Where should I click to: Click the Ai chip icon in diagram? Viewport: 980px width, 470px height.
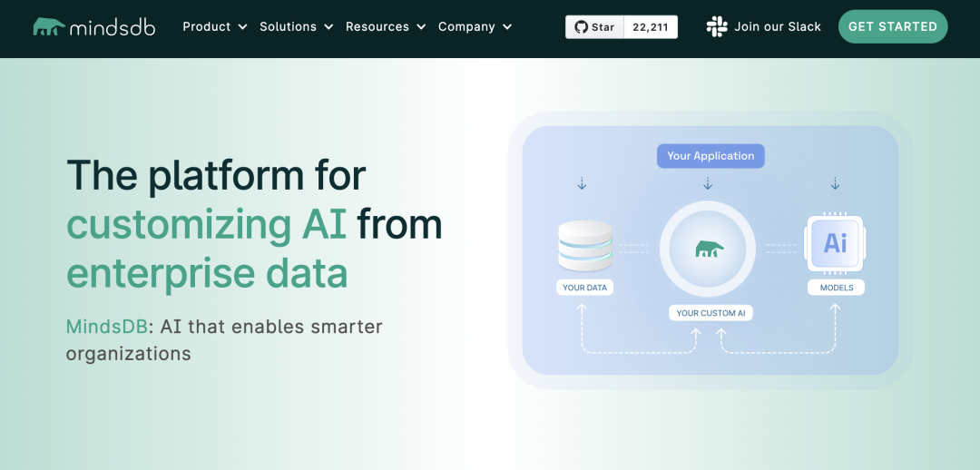[835, 243]
